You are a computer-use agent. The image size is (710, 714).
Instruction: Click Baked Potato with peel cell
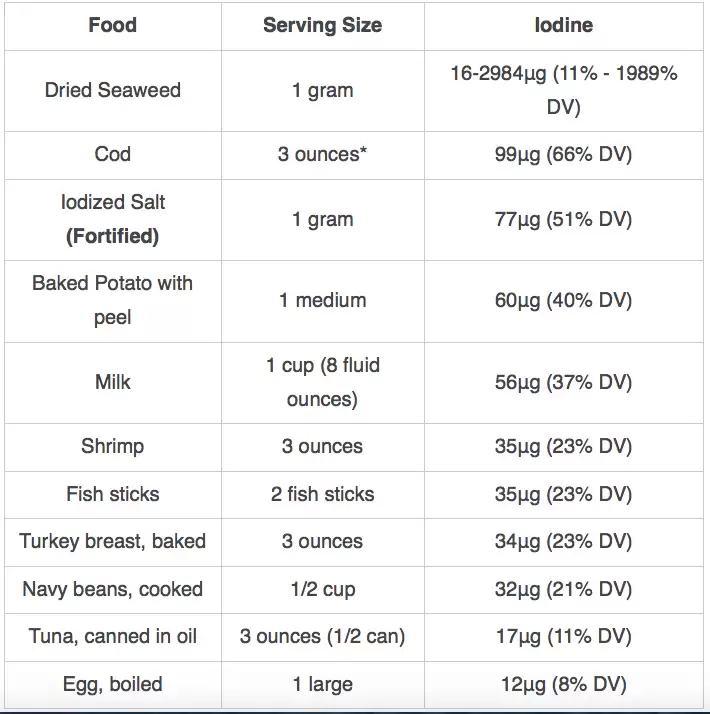coord(112,300)
